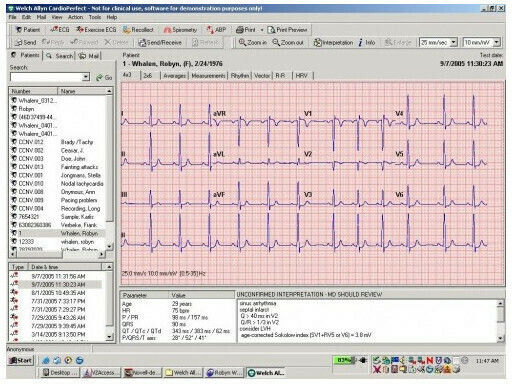The width and height of the screenshot is (512, 384).
Task: Sort the patient list by the Name column
Action: [82, 91]
